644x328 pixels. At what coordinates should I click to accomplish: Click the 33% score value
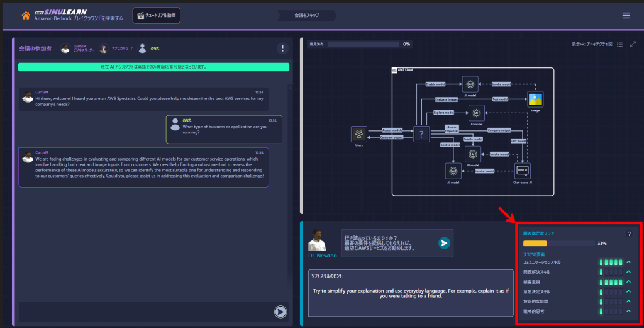[602, 244]
